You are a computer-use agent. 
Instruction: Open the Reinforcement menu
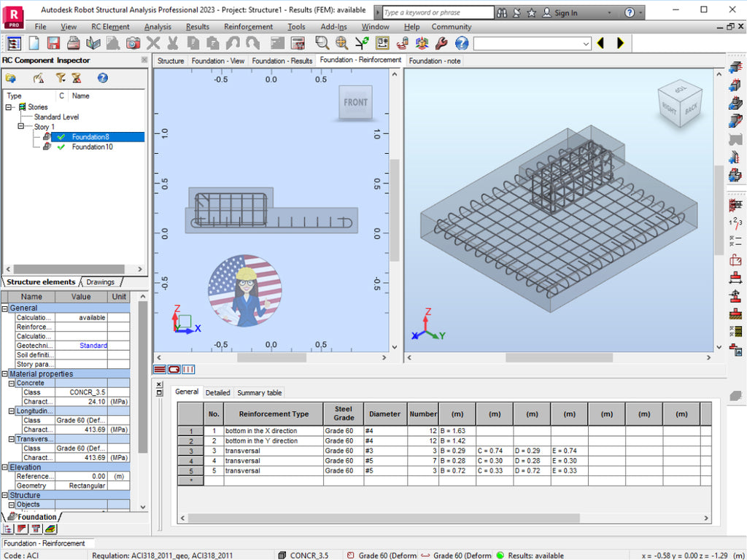248,26
